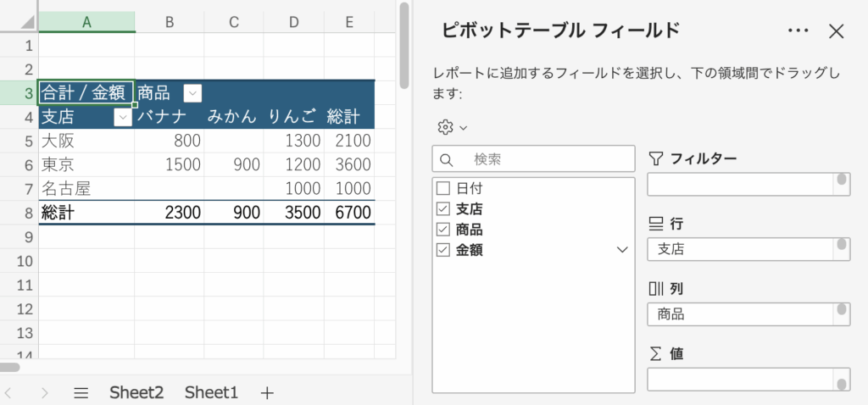Image resolution: width=868 pixels, height=405 pixels.
Task: Click the all sheets list icon
Action: [x=81, y=392]
